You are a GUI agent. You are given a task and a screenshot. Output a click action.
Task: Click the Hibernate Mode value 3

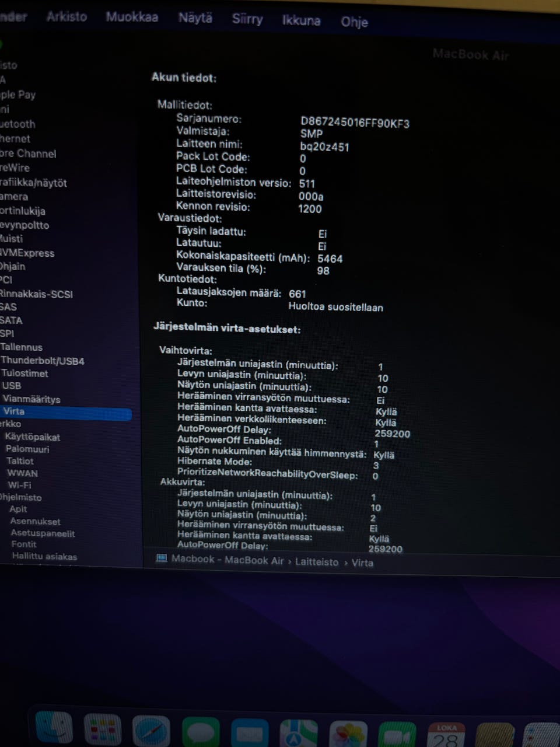(x=376, y=465)
